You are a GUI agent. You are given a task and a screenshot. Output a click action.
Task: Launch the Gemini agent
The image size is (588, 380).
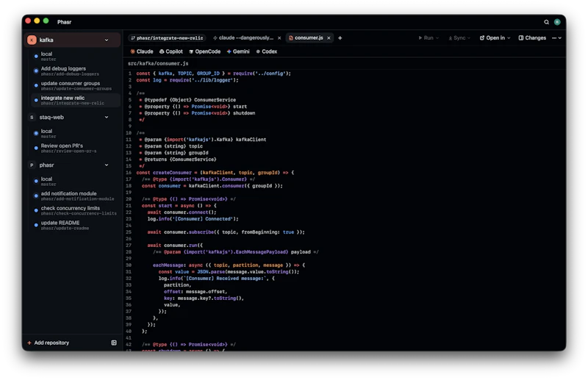[x=238, y=51]
